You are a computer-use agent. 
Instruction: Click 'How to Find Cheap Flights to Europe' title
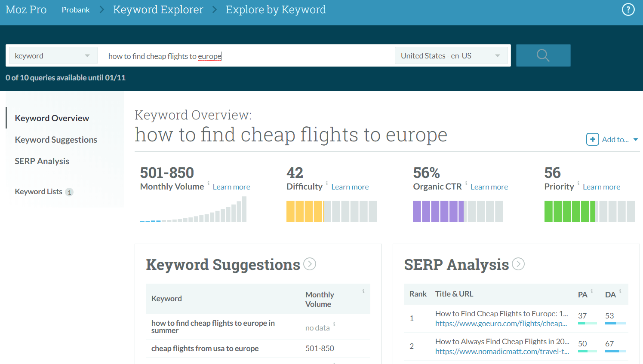[x=501, y=314]
